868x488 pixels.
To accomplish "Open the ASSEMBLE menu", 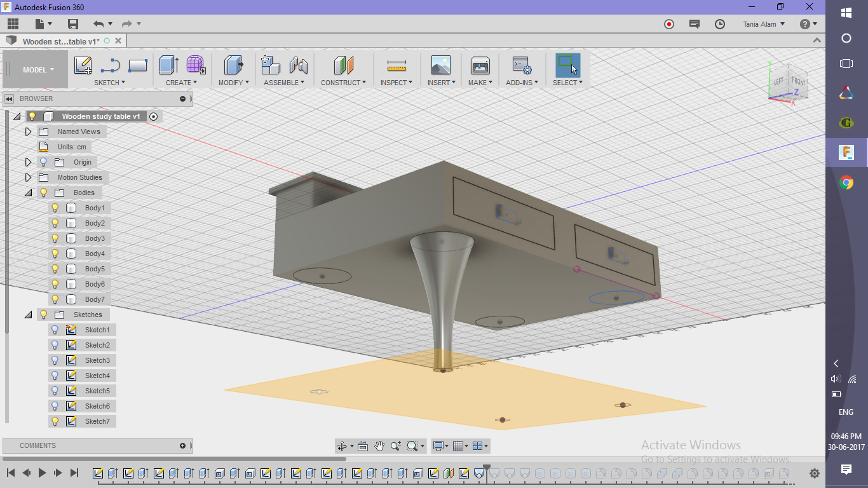I will tap(284, 83).
